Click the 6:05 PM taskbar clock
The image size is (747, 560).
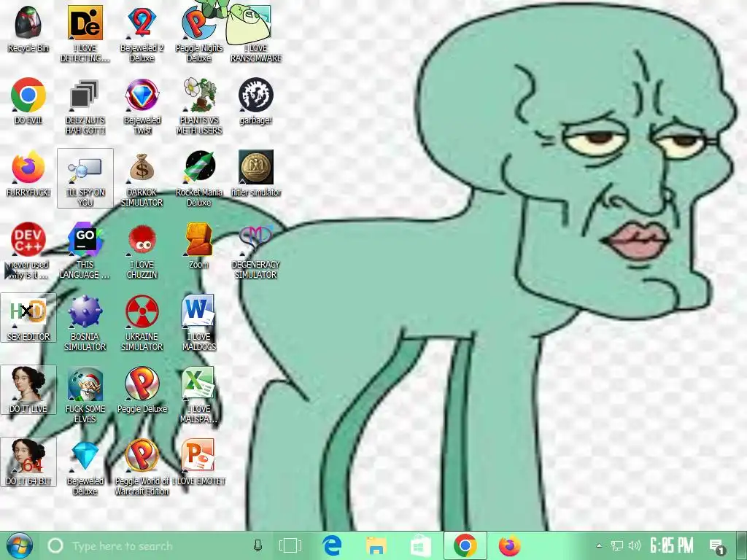[672, 545]
